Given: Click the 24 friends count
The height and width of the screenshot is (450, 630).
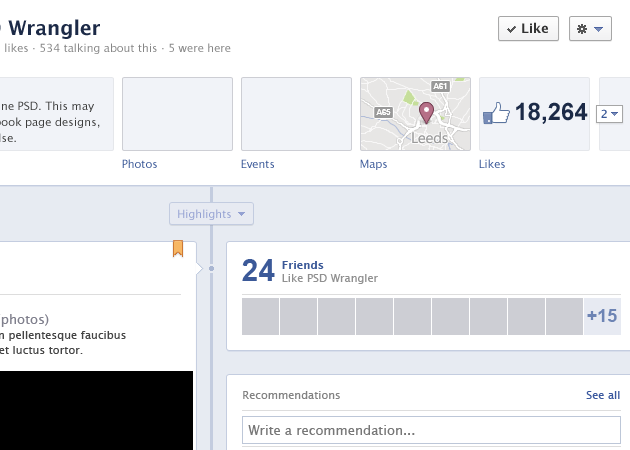Looking at the screenshot, I should 258,270.
